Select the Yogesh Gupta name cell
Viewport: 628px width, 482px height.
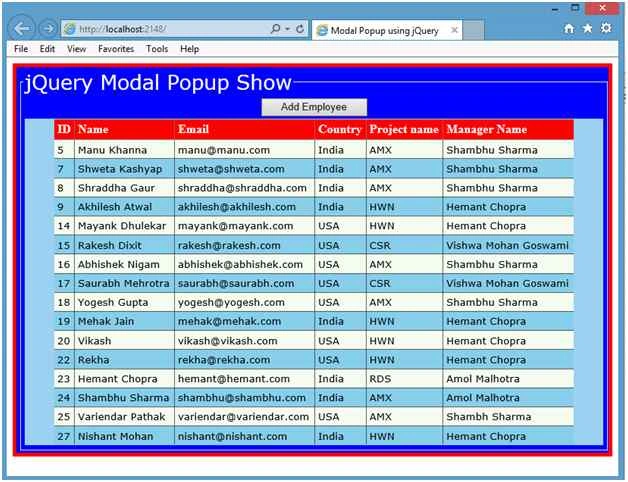124,303
